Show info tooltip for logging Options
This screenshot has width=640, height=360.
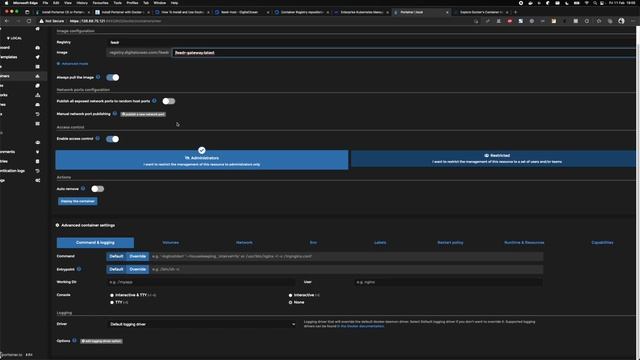74,340
